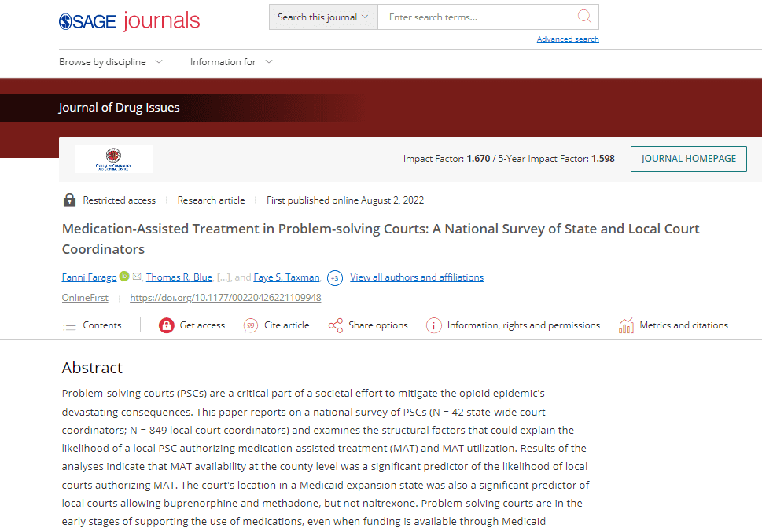Click the Abstract heading
Image resolution: width=762 pixels, height=532 pixels.
click(92, 368)
